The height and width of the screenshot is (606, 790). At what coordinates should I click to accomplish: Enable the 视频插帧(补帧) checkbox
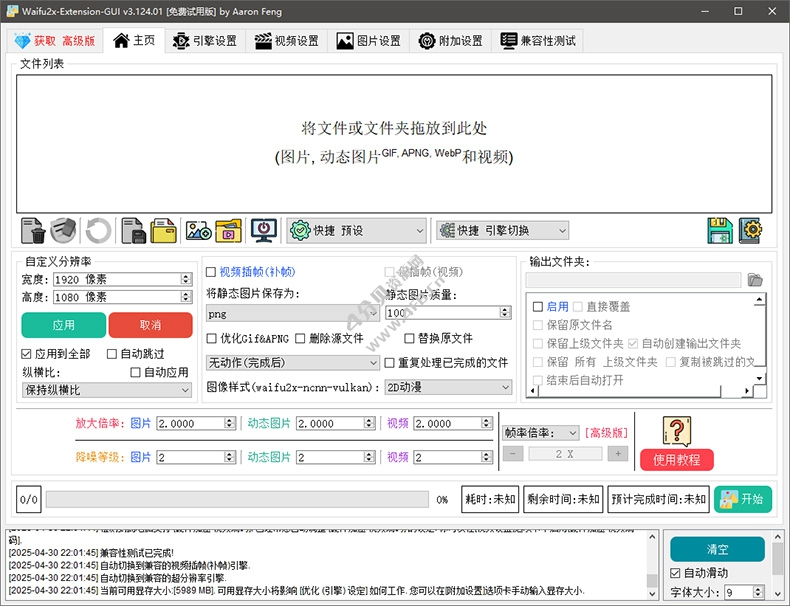click(x=211, y=272)
